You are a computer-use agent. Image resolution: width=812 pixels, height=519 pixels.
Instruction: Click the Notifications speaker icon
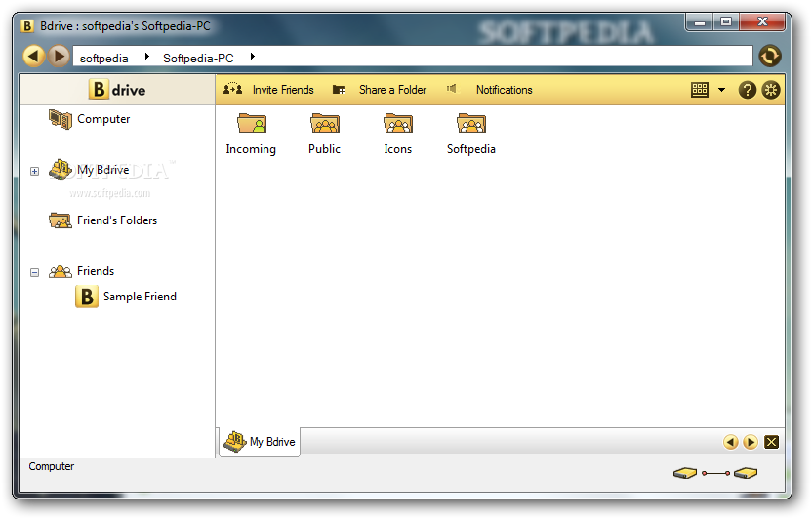coord(452,89)
